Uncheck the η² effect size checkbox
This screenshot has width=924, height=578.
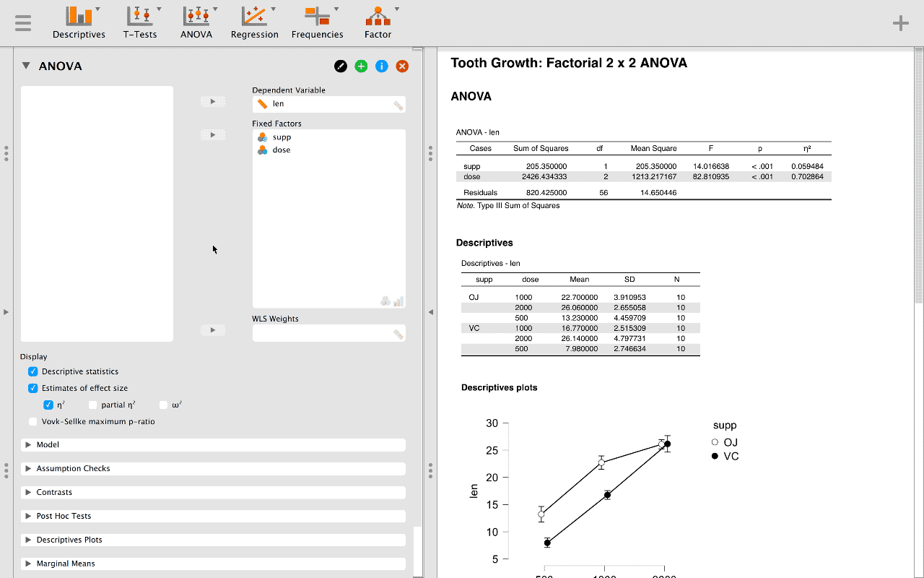coord(48,405)
